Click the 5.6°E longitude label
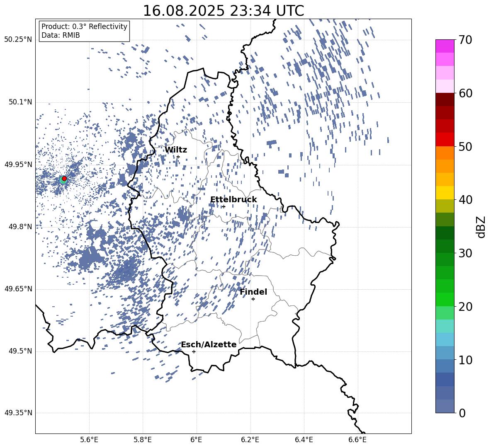Screen dimensions: 491x448 [x=89, y=440]
